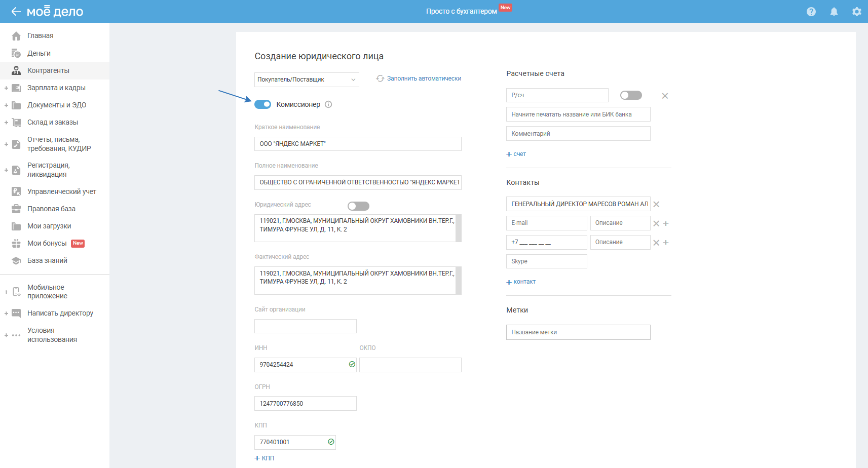
Task: Click the Название метки input field
Action: click(578, 332)
